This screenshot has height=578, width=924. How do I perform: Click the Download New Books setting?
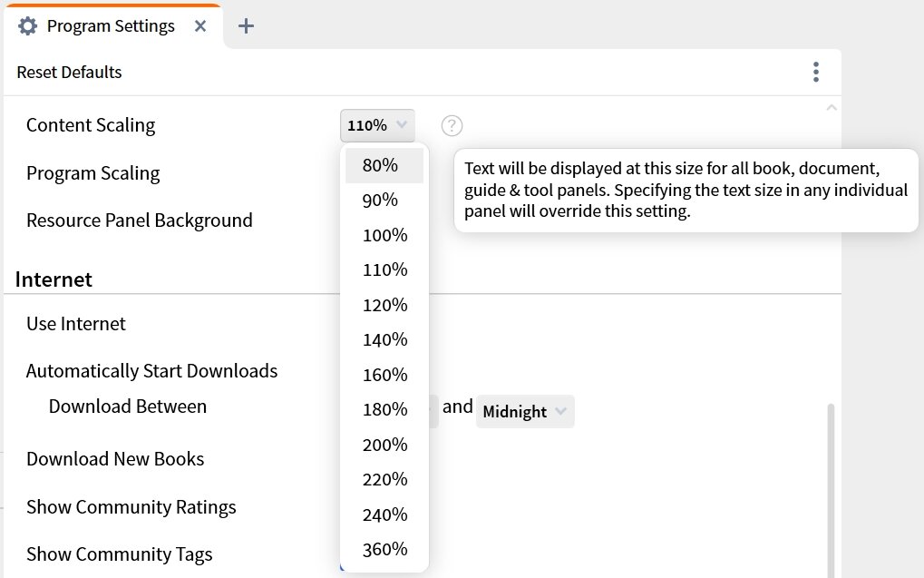[114, 458]
